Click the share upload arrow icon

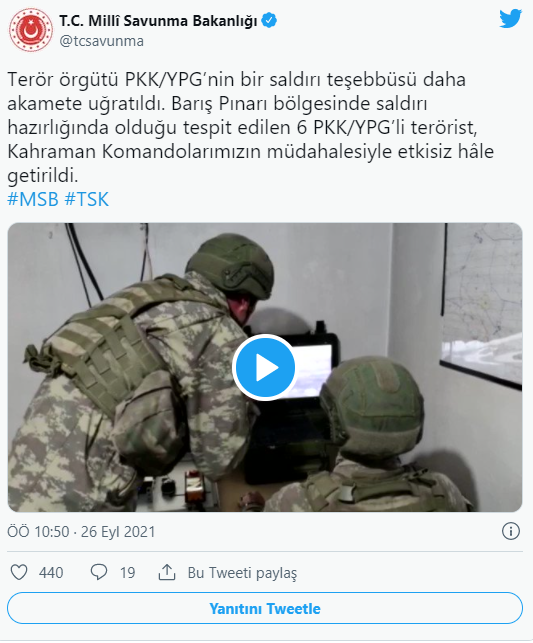[167, 572]
